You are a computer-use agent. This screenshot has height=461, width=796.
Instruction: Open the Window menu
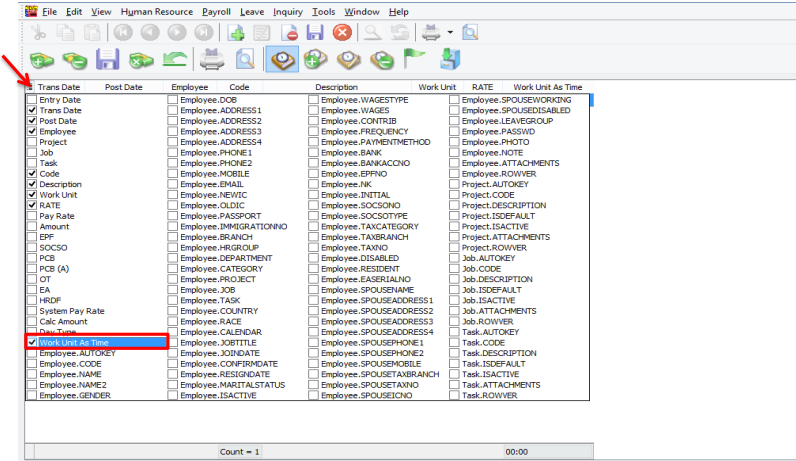click(362, 11)
